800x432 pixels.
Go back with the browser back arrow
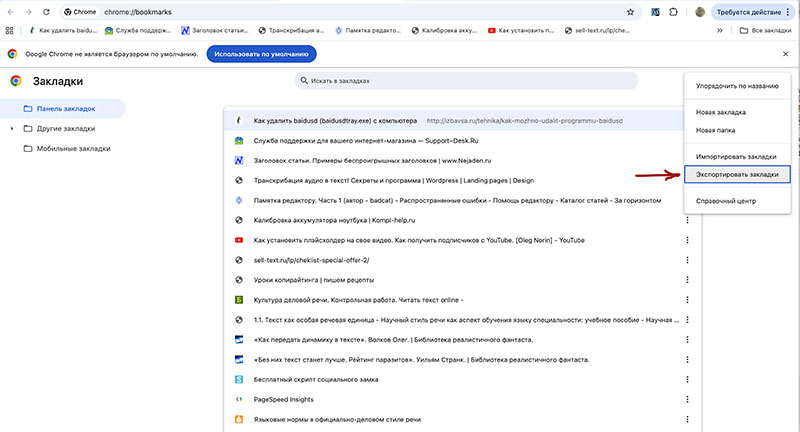coord(11,12)
